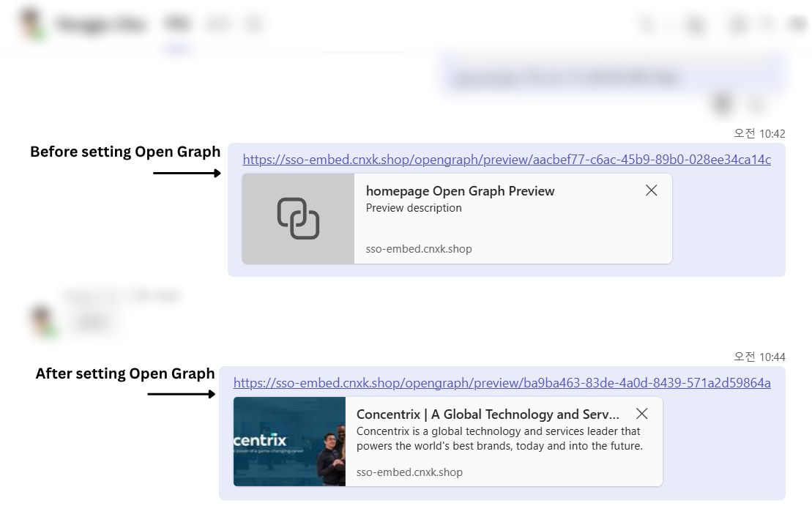Dismiss the homepage Open Graph Preview card
Image resolution: width=812 pixels, height=506 pixels.
click(652, 190)
